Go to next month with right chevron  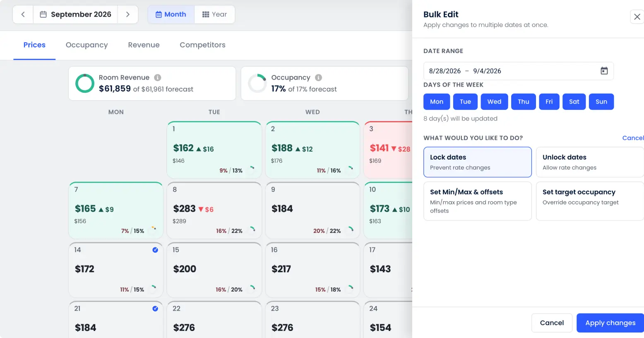coord(128,14)
